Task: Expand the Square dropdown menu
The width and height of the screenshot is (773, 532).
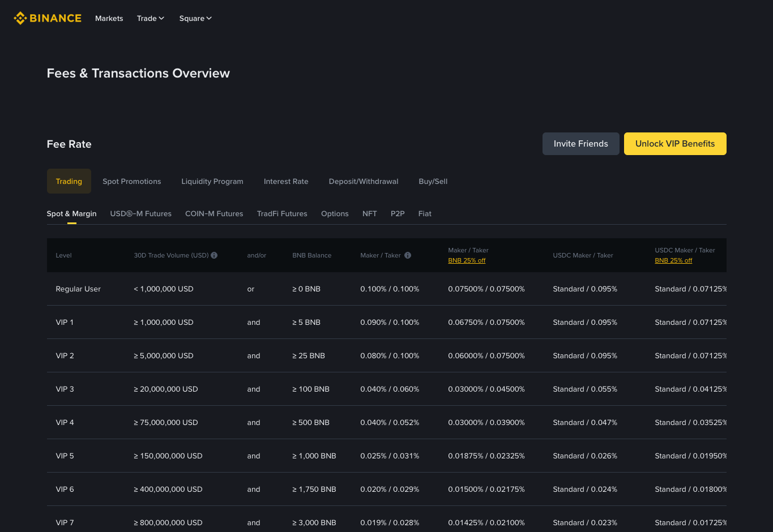Action: click(x=195, y=18)
